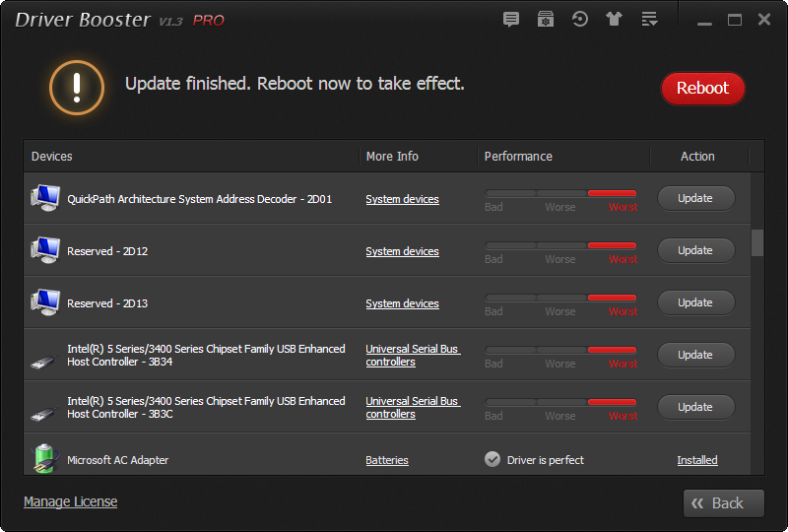
Task: Click the performance bar for Reserved - 2D12
Action: [560, 245]
